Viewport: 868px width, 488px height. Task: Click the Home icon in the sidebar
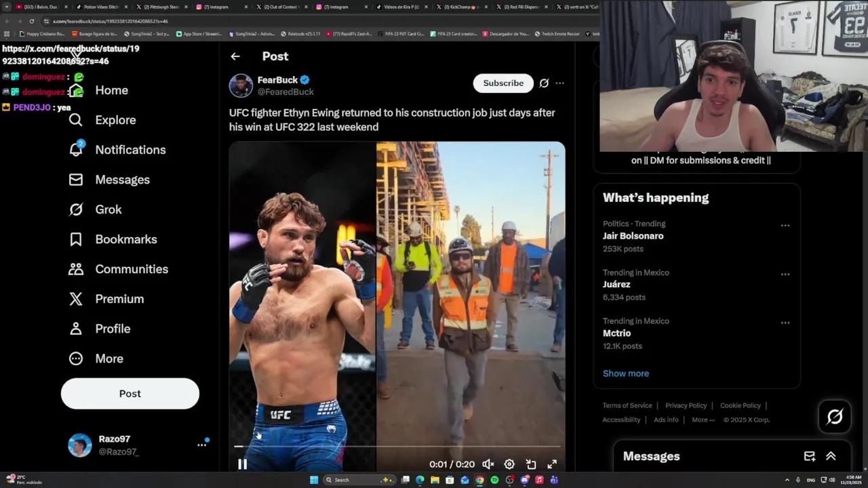click(76, 90)
